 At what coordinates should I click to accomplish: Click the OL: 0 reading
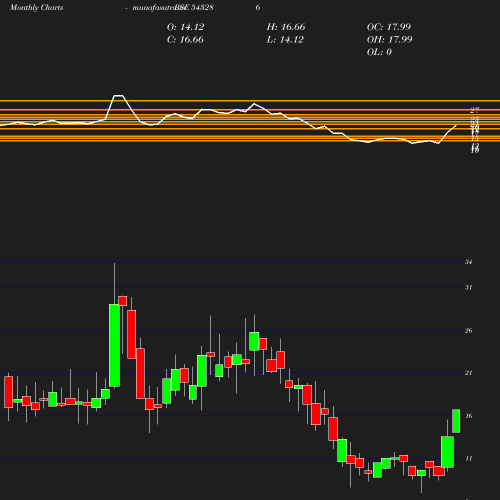tap(379, 52)
